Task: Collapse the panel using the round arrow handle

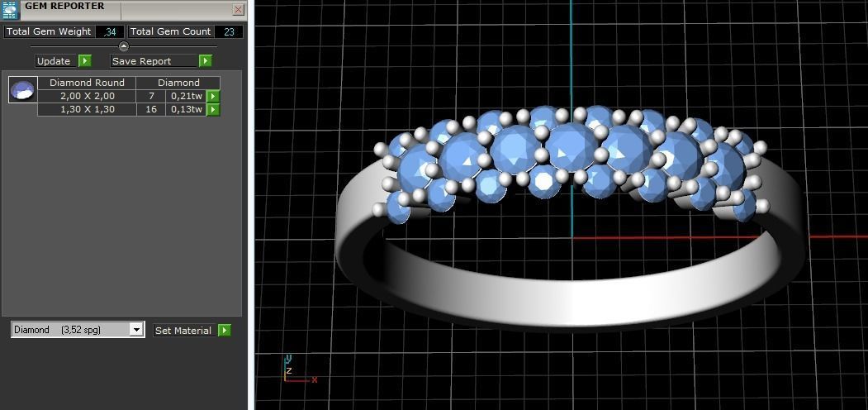Action: tap(123, 46)
